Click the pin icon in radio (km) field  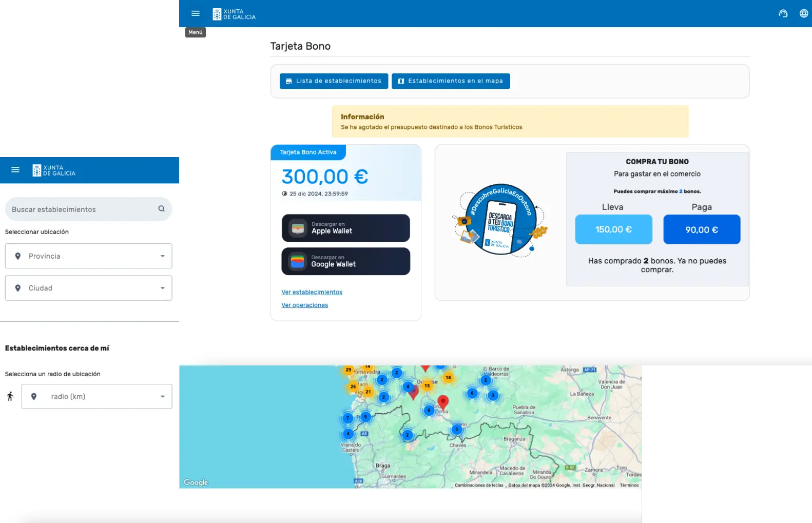click(x=34, y=396)
